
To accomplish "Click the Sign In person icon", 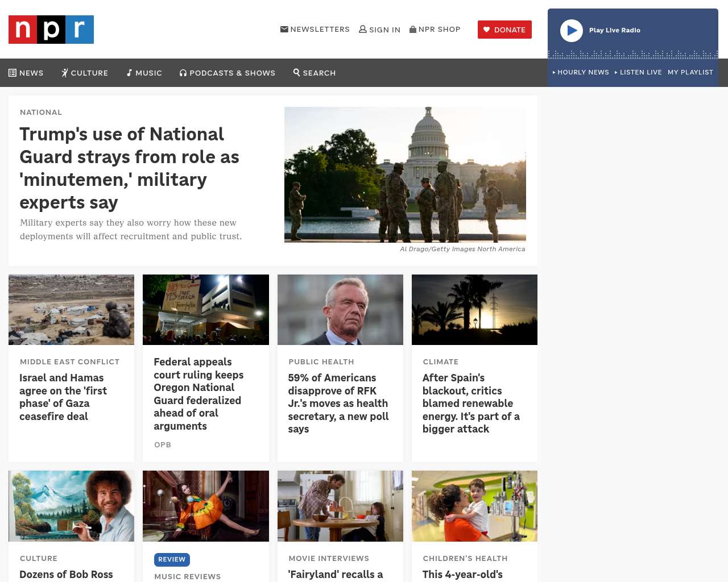I will pyautogui.click(x=363, y=29).
